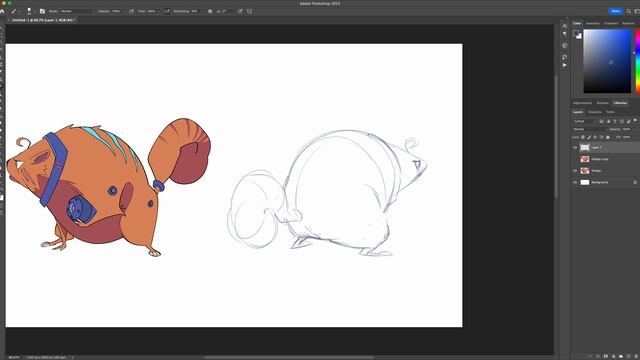Show the hidden Design copy layer
640x360 pixels.
pyautogui.click(x=576, y=159)
